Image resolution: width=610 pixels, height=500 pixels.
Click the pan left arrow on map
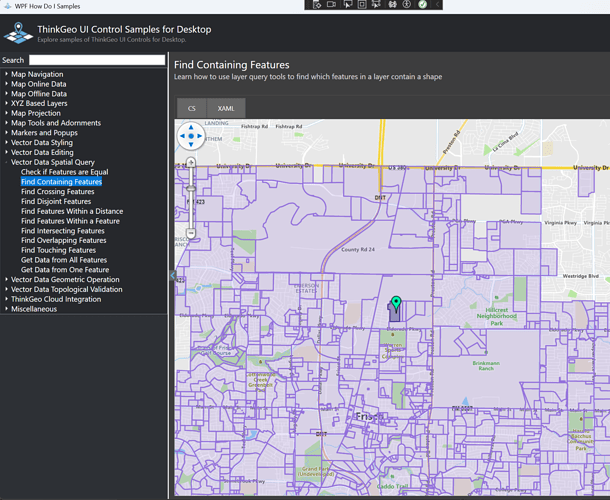(x=181, y=135)
